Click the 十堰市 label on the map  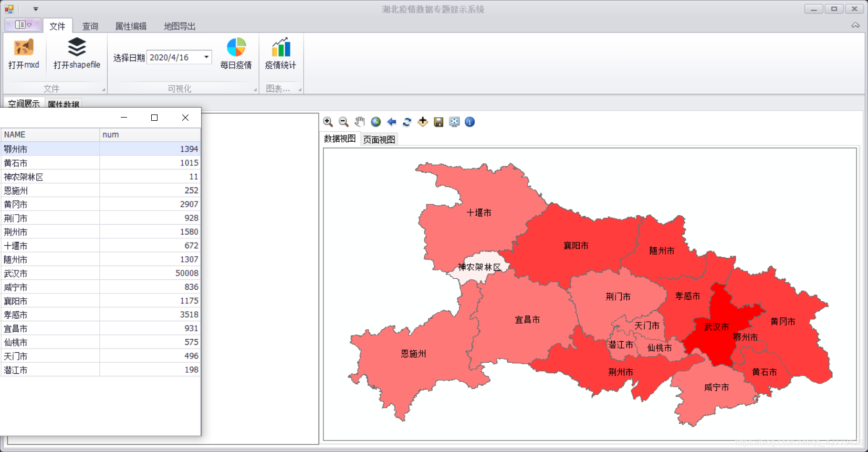pyautogui.click(x=479, y=213)
